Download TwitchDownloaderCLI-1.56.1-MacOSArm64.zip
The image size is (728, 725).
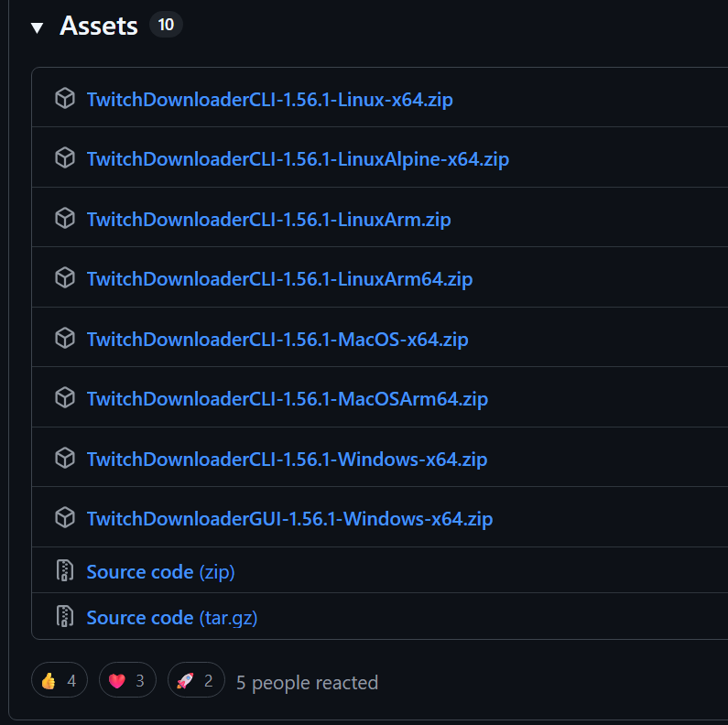point(287,399)
